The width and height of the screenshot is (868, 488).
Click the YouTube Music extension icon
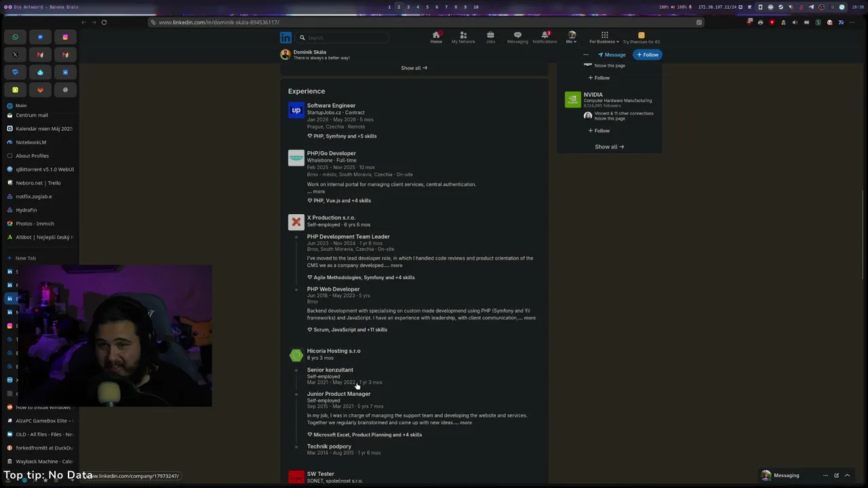[x=772, y=22]
